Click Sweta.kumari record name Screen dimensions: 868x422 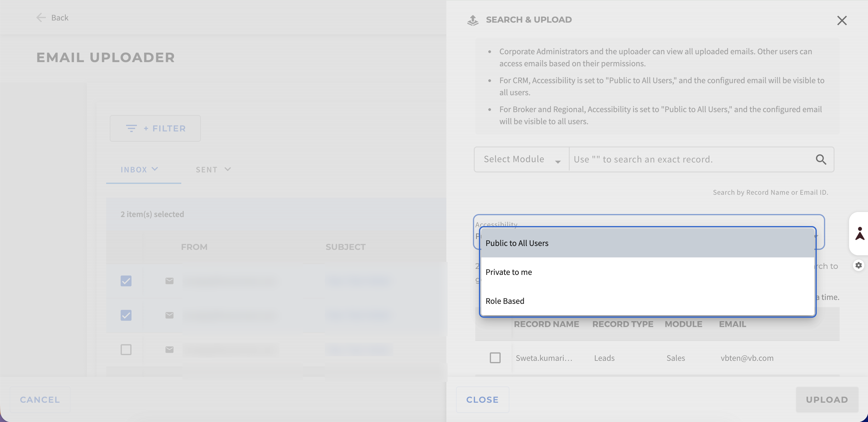[543, 358]
